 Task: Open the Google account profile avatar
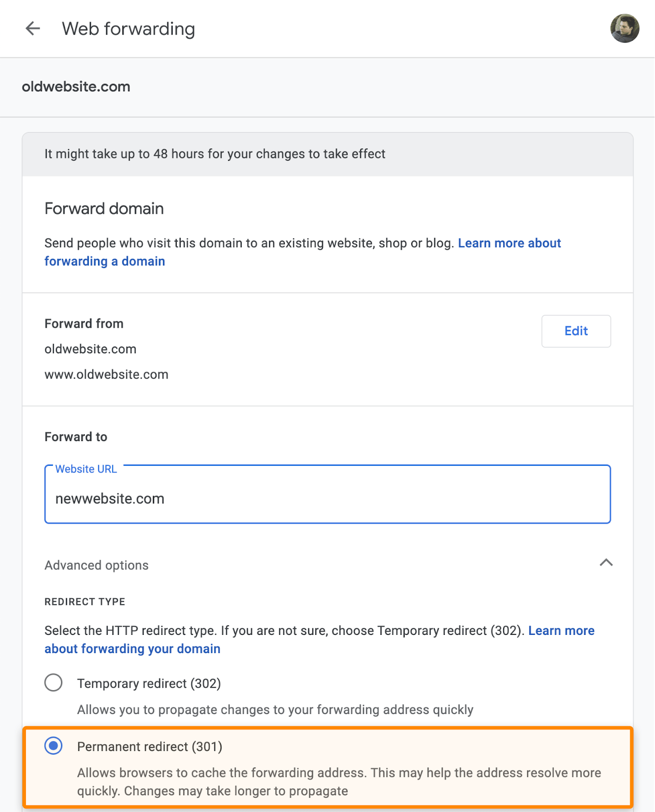coord(625,28)
